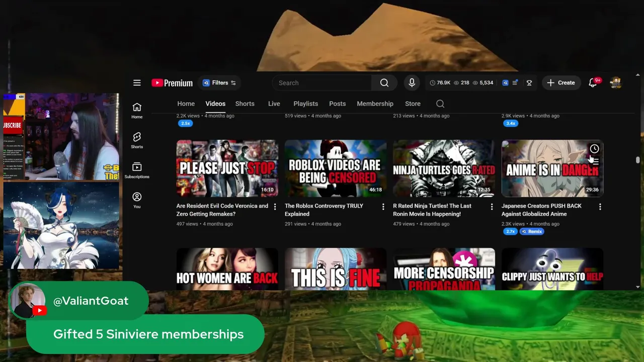Click the scrollbar up arrow
644x362 pixels.
click(637, 75)
